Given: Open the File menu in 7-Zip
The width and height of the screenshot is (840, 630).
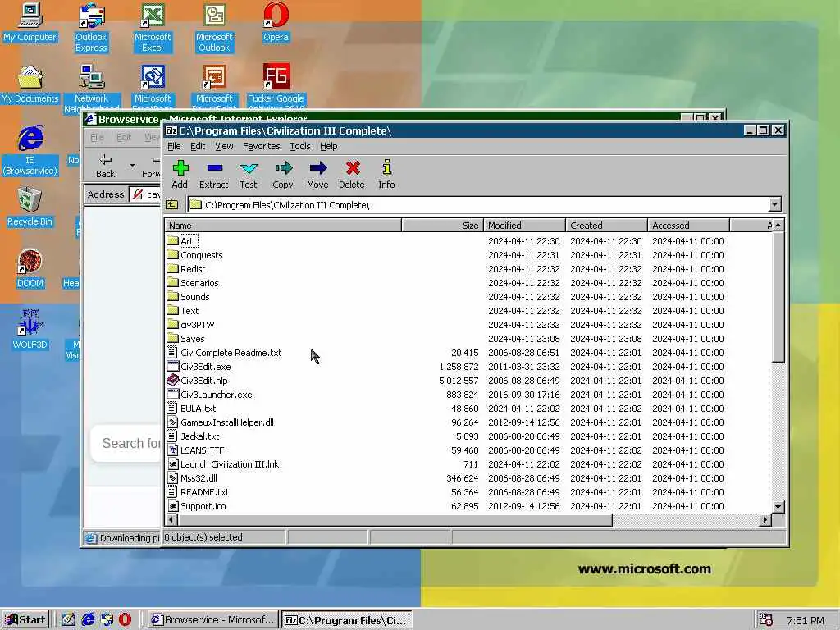Looking at the screenshot, I should (174, 146).
